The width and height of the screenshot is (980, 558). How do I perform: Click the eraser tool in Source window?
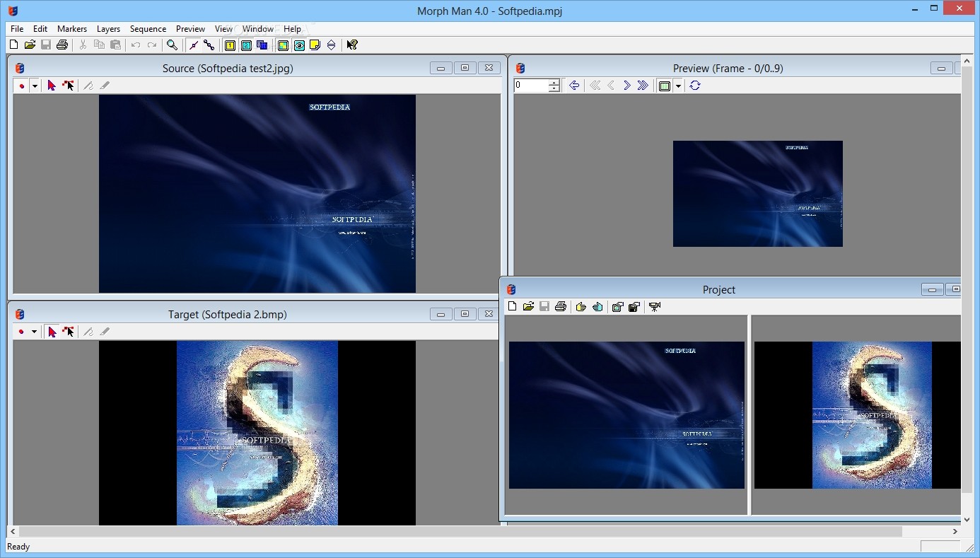pos(105,86)
